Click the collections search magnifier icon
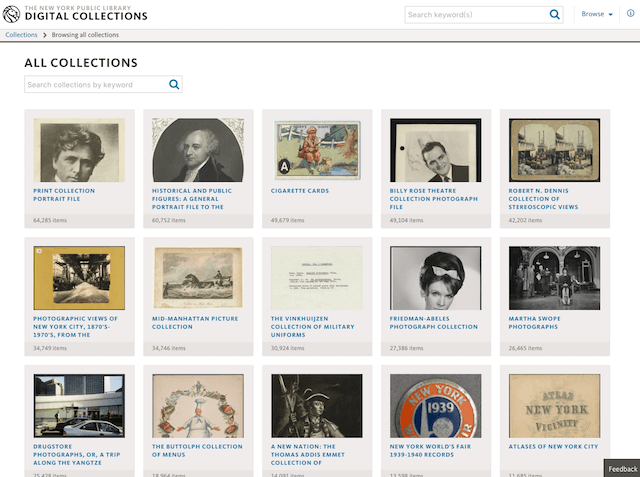 tap(174, 84)
